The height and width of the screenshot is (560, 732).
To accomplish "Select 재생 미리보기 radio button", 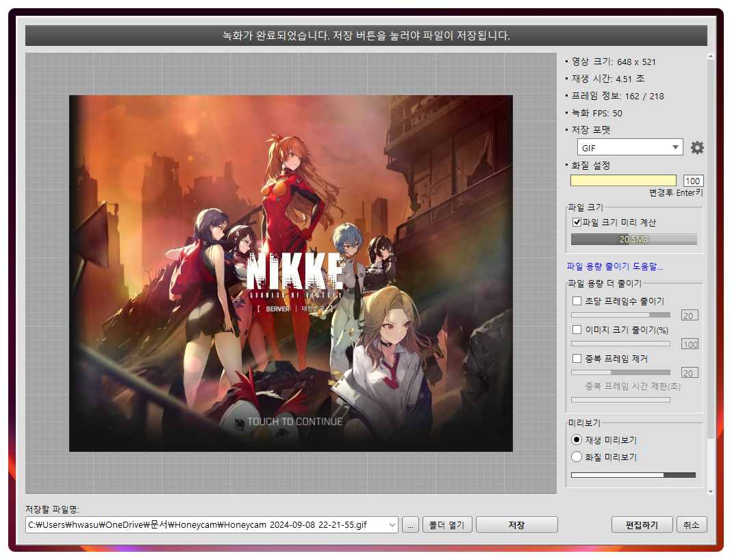I will tap(577, 440).
